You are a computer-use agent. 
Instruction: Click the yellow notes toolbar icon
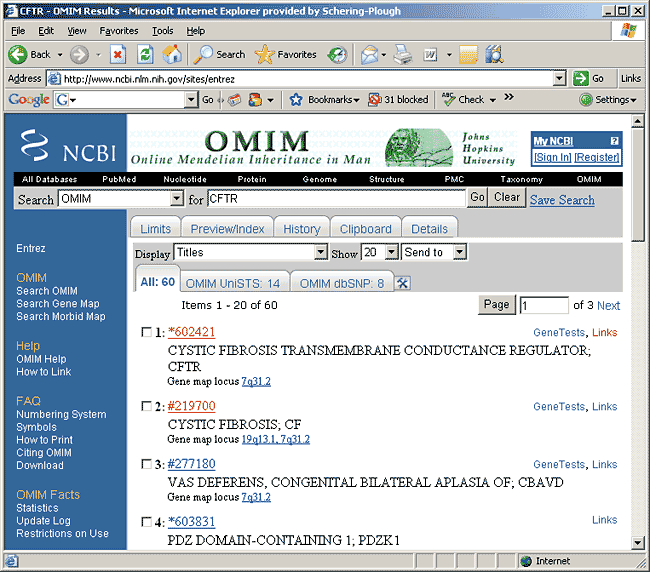click(x=468, y=55)
